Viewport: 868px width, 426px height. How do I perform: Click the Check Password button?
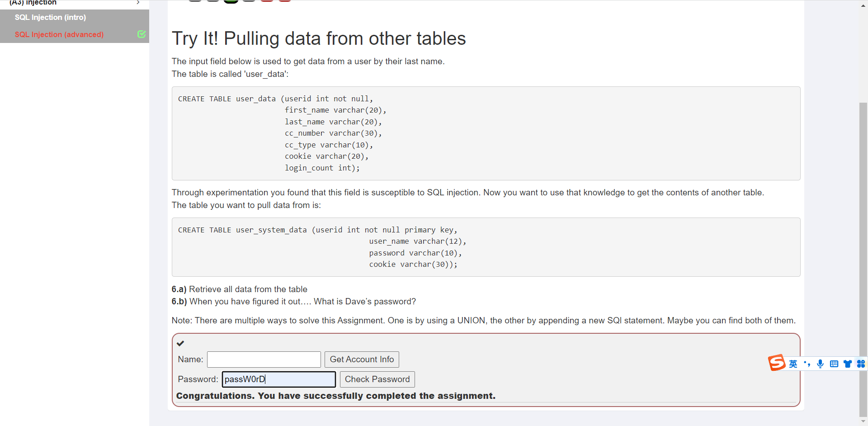coord(377,379)
